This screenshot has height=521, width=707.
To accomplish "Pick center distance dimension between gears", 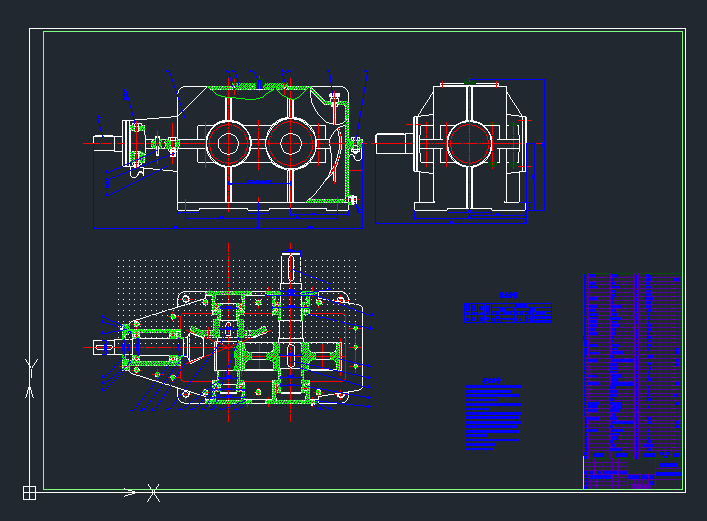I will click(x=259, y=183).
